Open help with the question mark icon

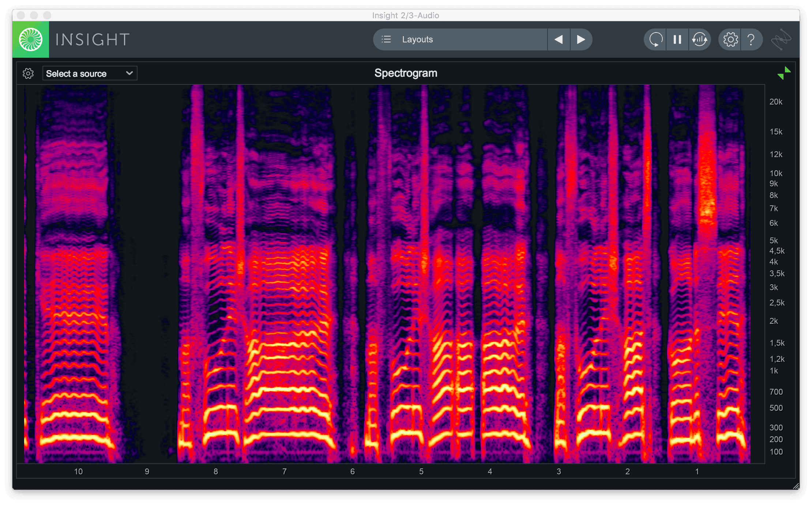coord(751,39)
